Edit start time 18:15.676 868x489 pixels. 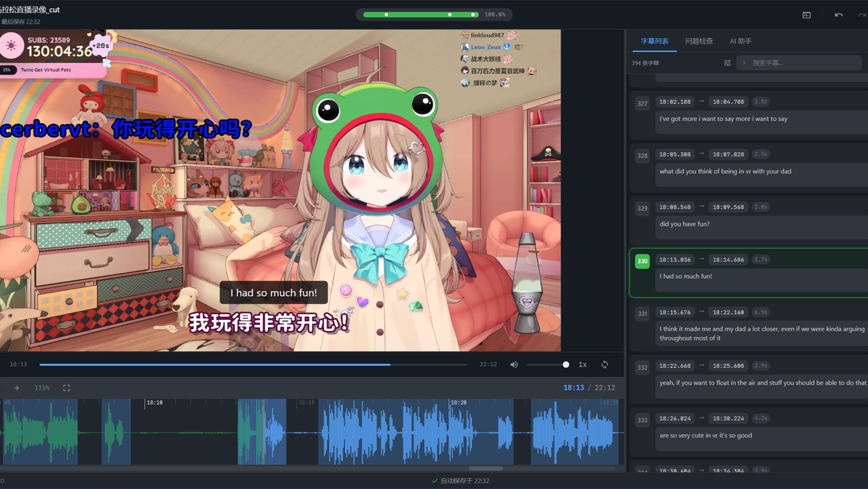[675, 313]
